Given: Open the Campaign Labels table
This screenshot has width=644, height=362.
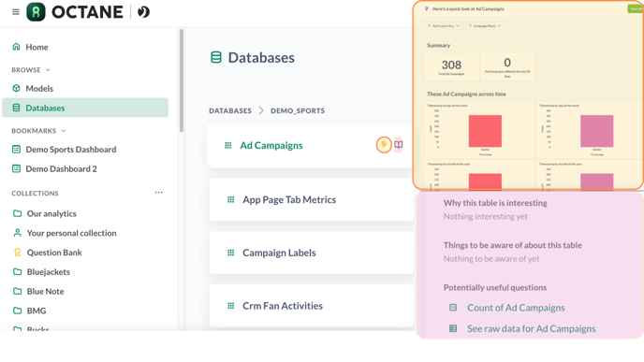Looking at the screenshot, I should [279, 253].
